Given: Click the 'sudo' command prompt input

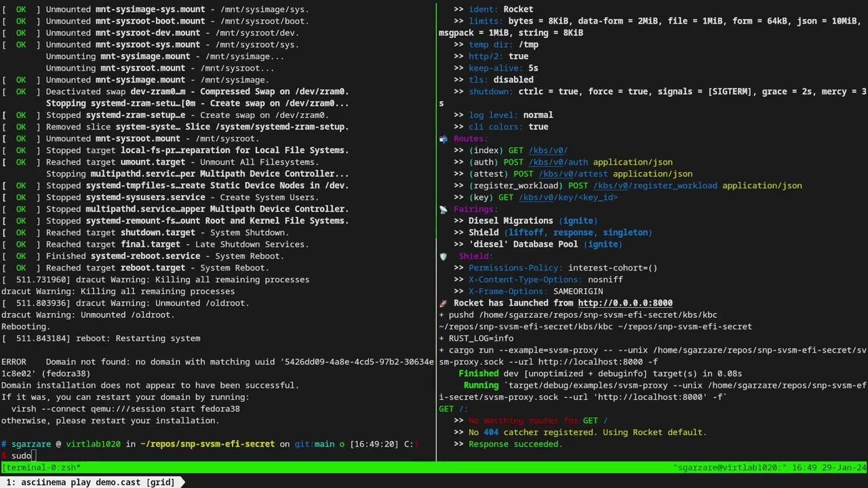Looking at the screenshot, I should (21, 456).
